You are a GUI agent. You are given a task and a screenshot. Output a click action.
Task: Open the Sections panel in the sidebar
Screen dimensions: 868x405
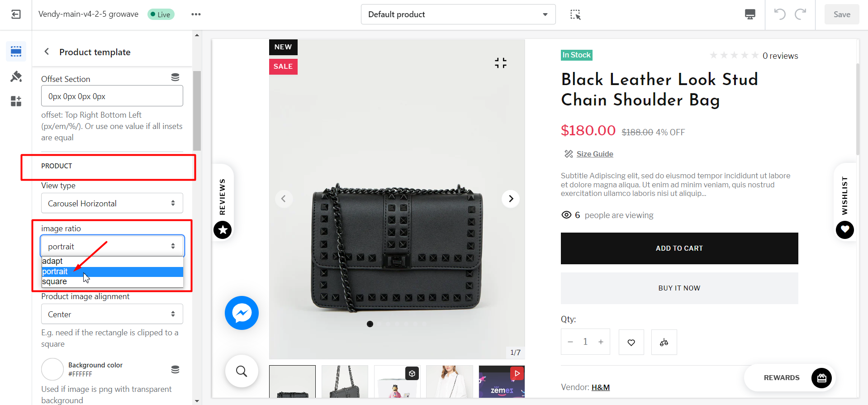coord(16,51)
